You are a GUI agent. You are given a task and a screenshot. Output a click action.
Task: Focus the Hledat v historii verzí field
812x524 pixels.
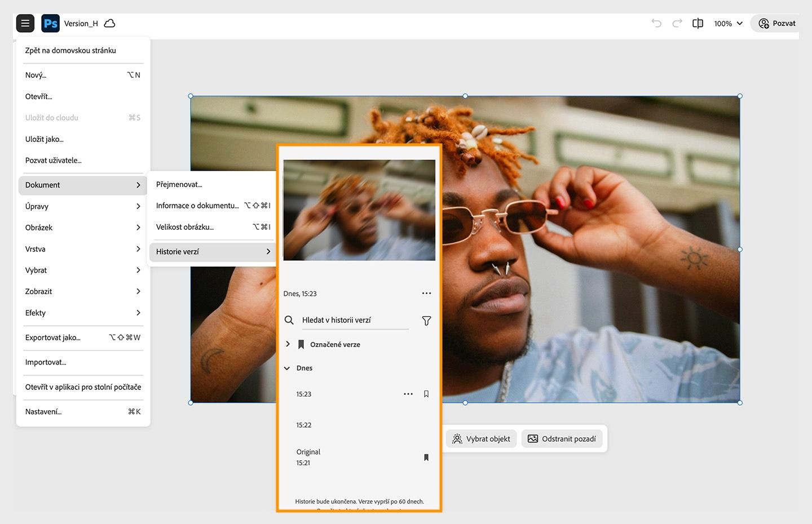355,320
